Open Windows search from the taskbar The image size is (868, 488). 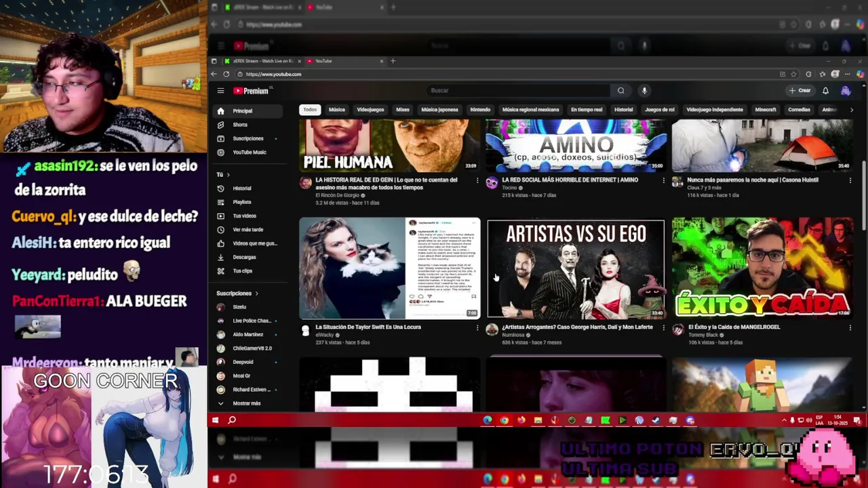pos(232,420)
